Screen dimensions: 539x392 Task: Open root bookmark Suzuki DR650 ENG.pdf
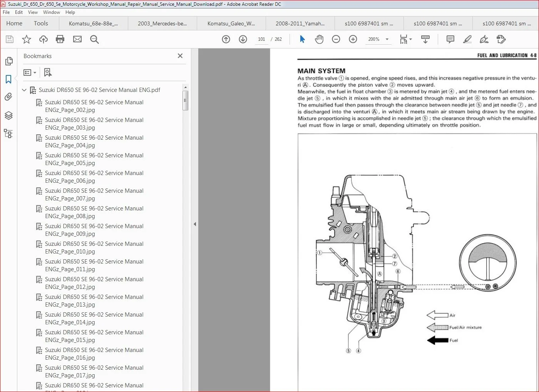pos(99,90)
